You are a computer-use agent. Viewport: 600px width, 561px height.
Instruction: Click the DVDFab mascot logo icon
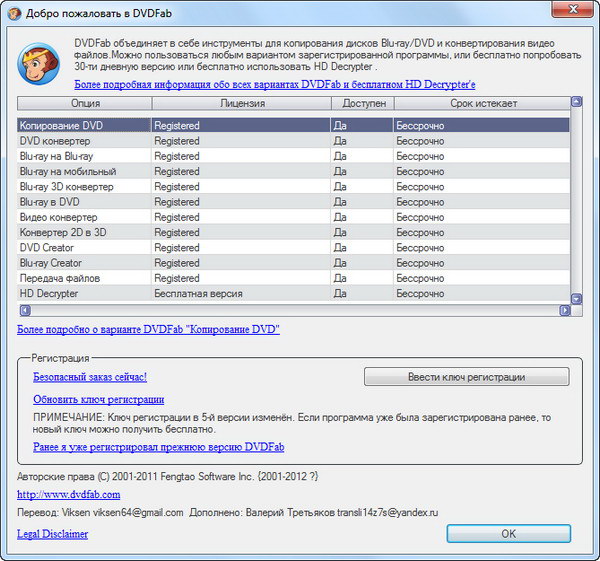(x=38, y=63)
